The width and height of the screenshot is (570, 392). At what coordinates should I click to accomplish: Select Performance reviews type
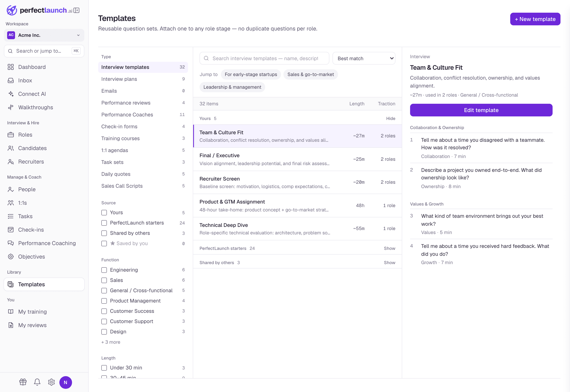(143, 103)
